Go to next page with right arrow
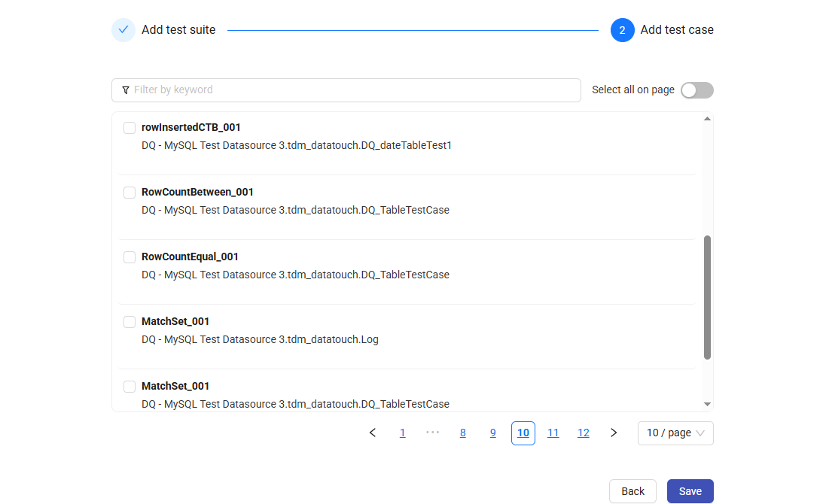 pos(614,433)
